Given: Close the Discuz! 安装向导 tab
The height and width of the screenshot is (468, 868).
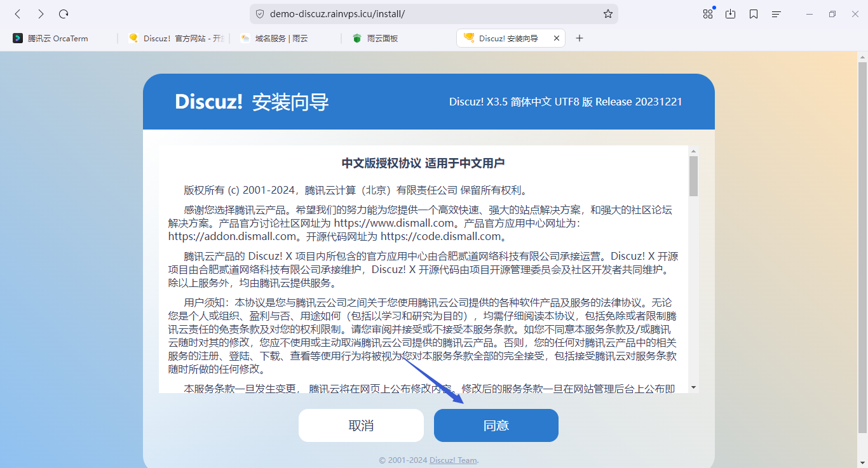Looking at the screenshot, I should (x=557, y=38).
